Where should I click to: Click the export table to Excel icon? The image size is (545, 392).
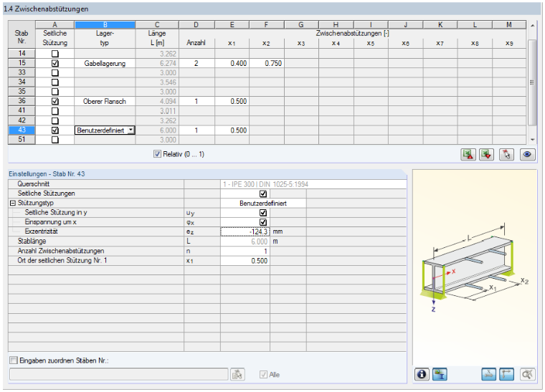click(468, 155)
